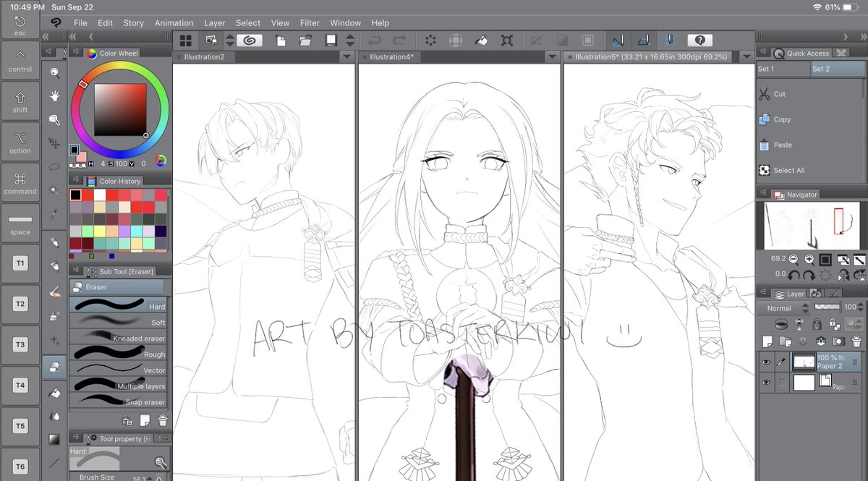Choose the Soft eraser sub tool
The width and height of the screenshot is (868, 481).
119,320
